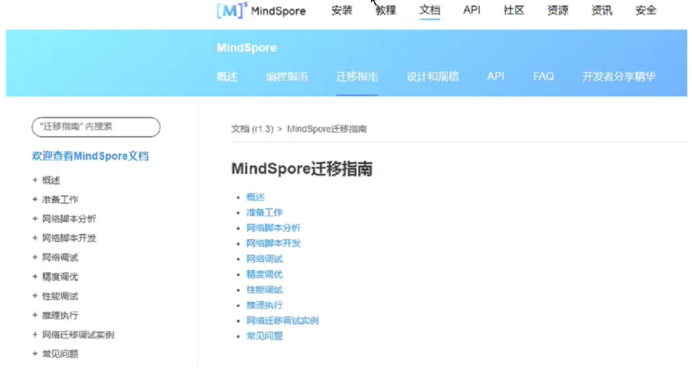
Task: Open the 文档 top menu
Action: 429,10
